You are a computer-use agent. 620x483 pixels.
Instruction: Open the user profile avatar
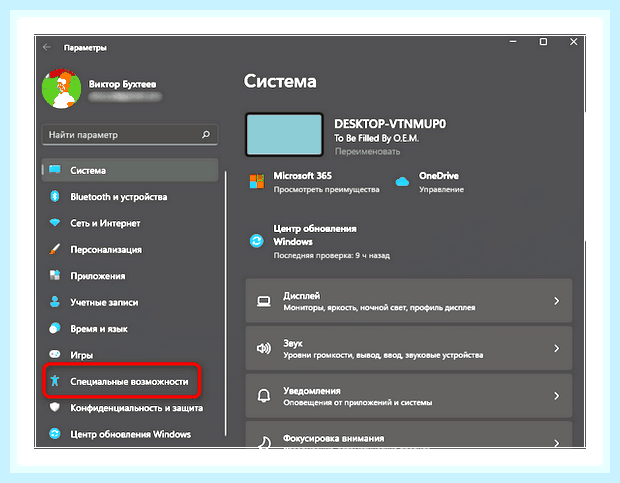point(61,89)
